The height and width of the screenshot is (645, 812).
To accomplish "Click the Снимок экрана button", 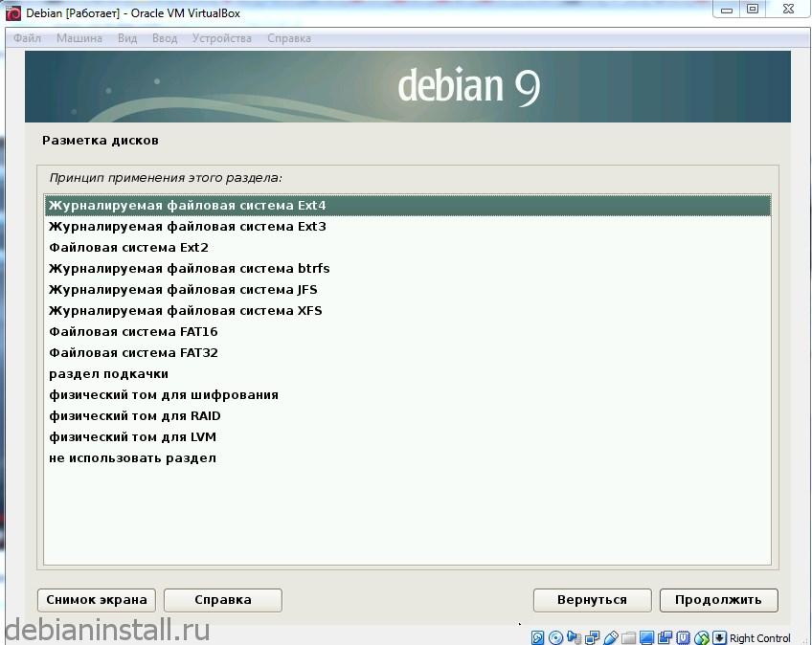I will tap(96, 600).
